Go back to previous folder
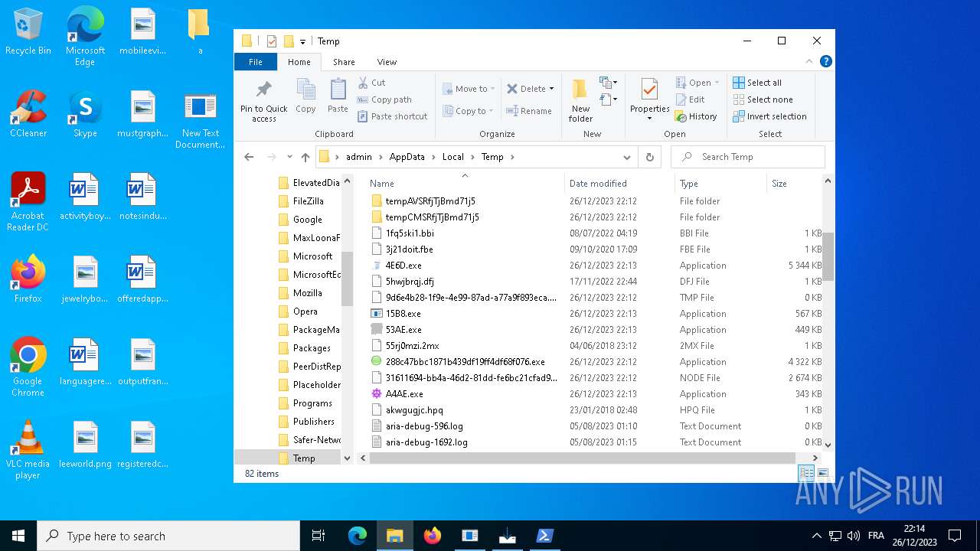Image resolution: width=980 pixels, height=551 pixels. 248,157
